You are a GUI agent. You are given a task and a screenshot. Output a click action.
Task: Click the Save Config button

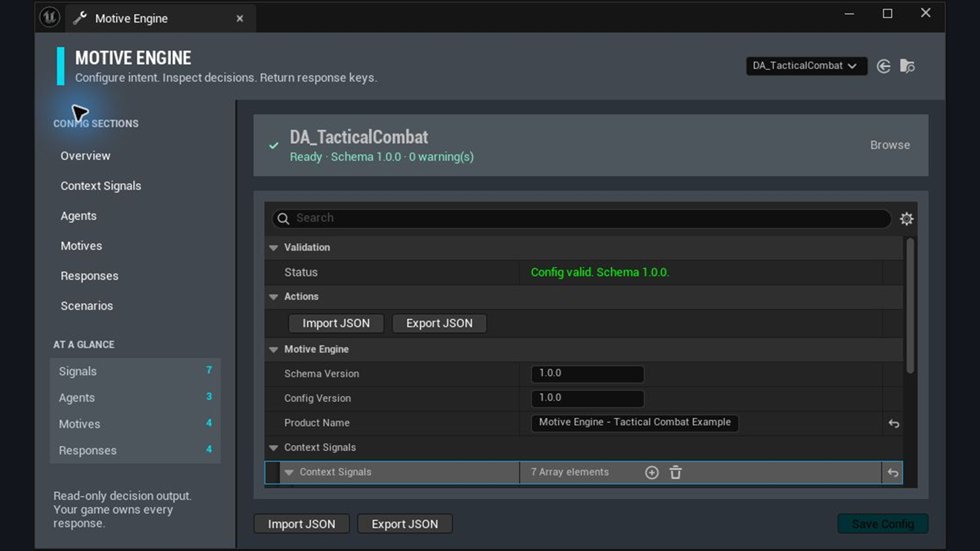pos(883,524)
